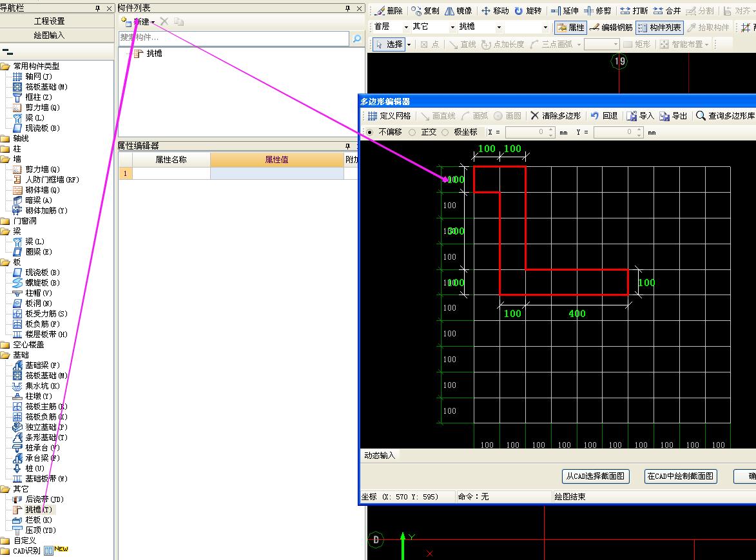756x560 pixels.
Task: Click the 搜索构件 search field
Action: 234,37
